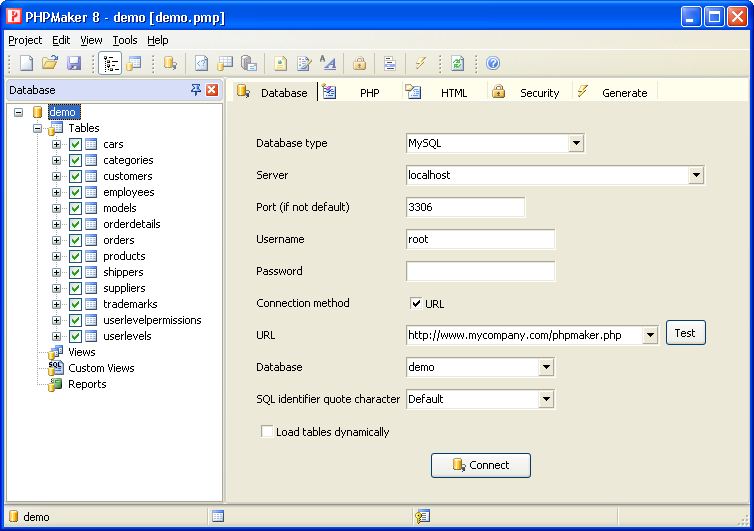The image size is (754, 531).
Task: Toggle the tree view toolbar icon
Action: [x=110, y=63]
